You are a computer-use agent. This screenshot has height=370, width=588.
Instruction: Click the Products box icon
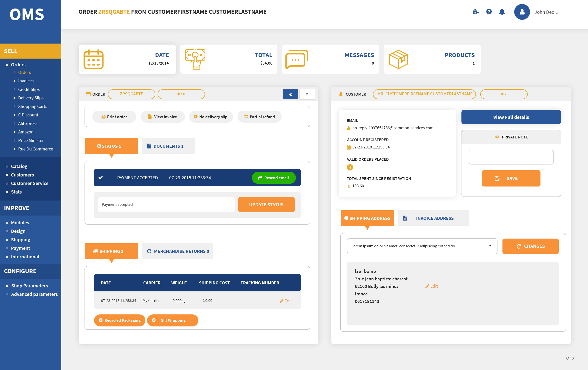pyautogui.click(x=398, y=59)
